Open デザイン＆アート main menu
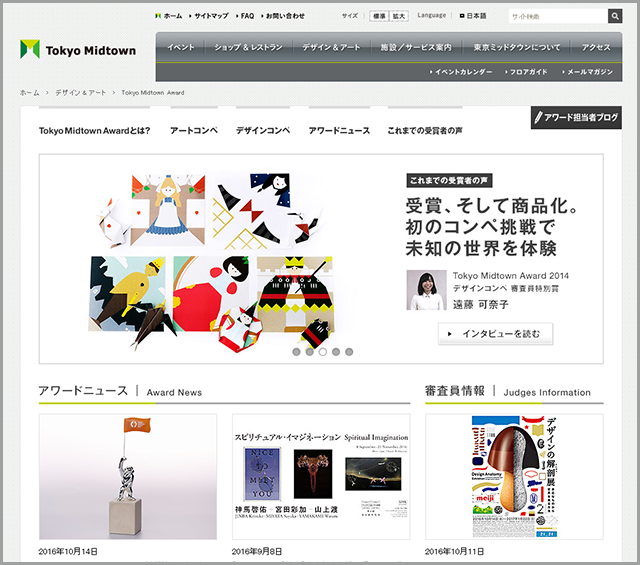 [x=331, y=47]
